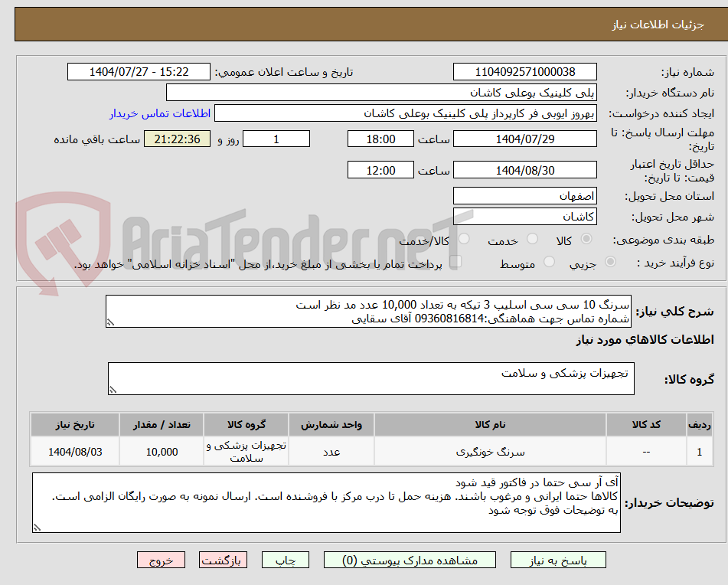Check the اسناد خزانه اسلامی payment checkbox

point(456,260)
